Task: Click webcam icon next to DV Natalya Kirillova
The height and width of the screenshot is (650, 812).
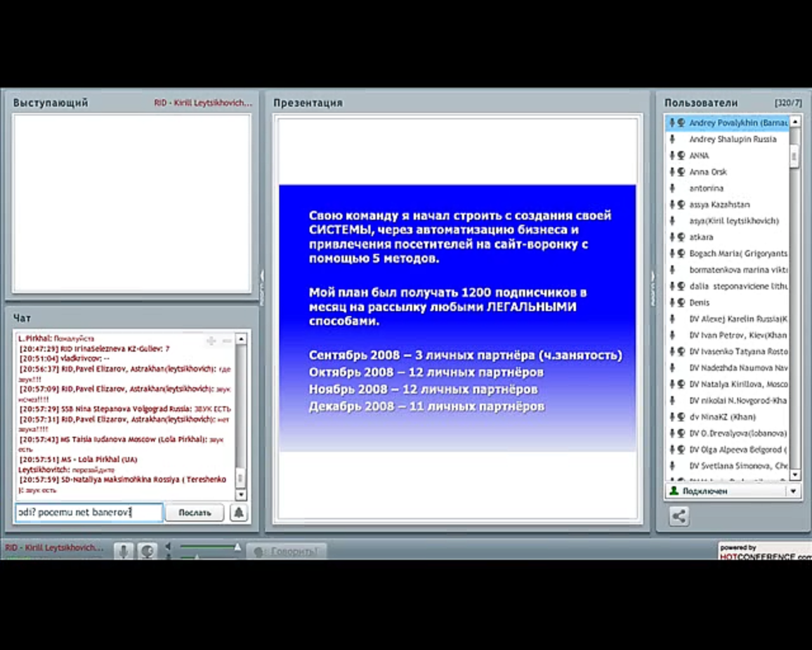Action: 681,384
